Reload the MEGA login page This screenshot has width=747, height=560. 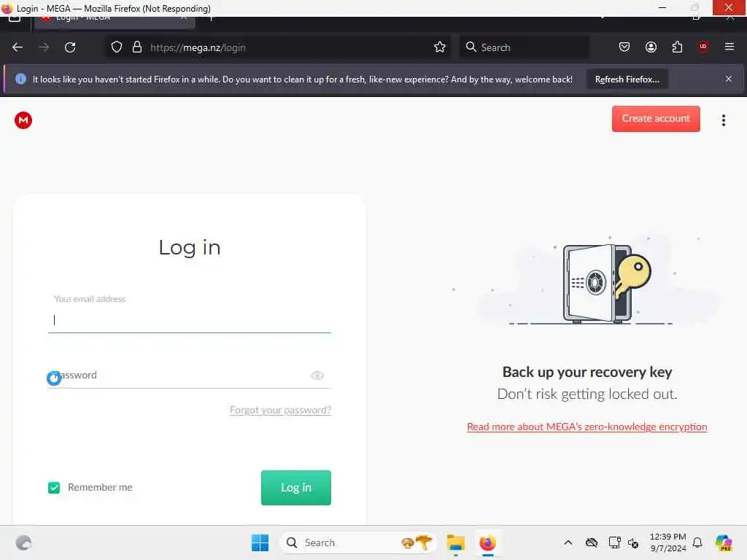click(x=70, y=47)
